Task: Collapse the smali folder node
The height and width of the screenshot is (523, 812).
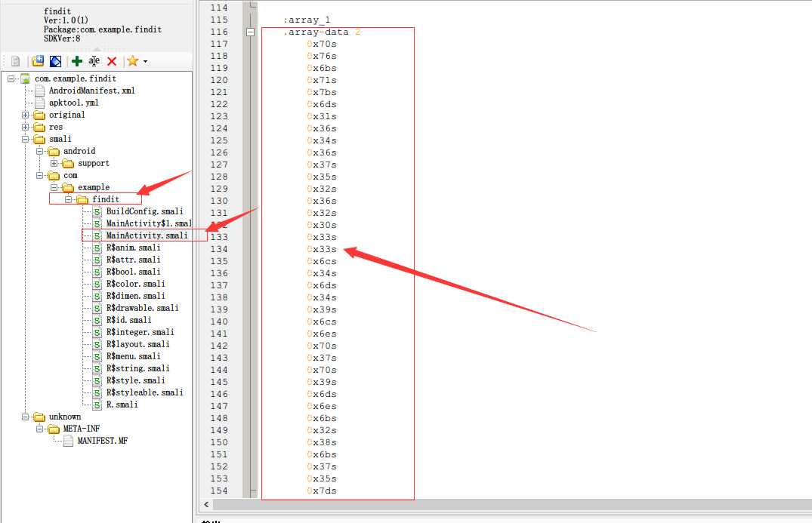Action: pyautogui.click(x=25, y=139)
